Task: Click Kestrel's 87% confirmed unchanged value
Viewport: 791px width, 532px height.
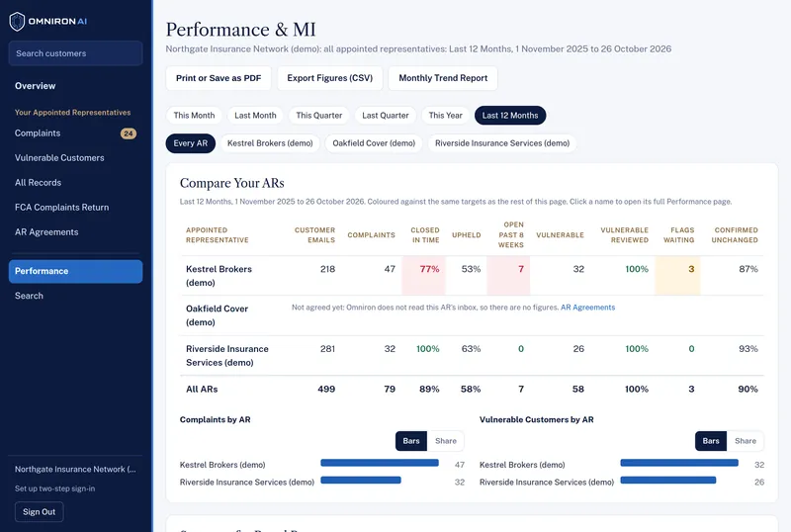Action: tap(748, 270)
